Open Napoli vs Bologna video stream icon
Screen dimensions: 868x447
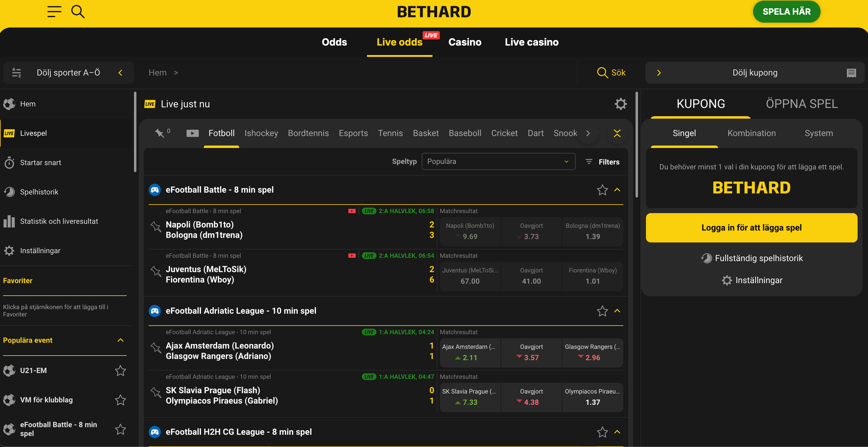[352, 211]
